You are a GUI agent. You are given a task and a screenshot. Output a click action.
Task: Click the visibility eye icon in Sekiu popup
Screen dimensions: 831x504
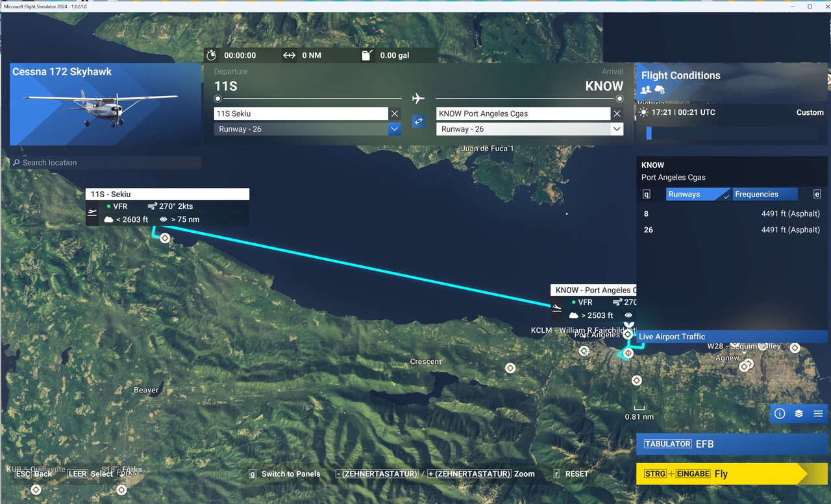click(164, 219)
